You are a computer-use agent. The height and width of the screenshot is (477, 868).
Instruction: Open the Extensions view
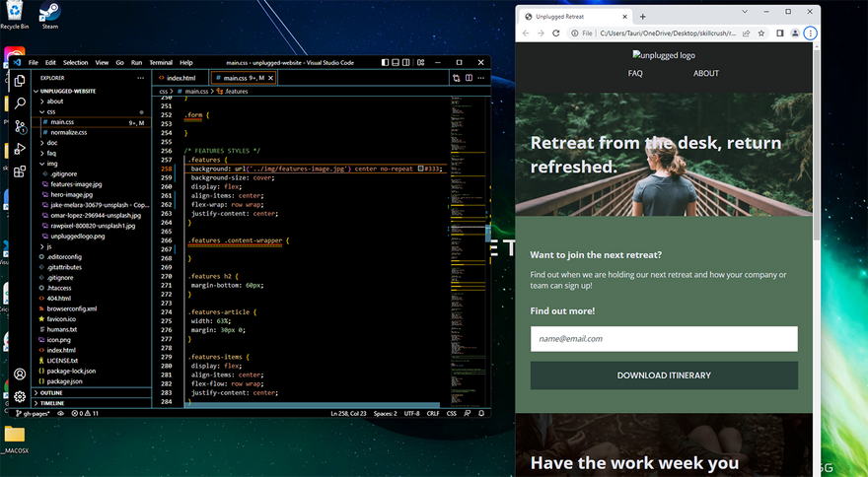[x=20, y=172]
